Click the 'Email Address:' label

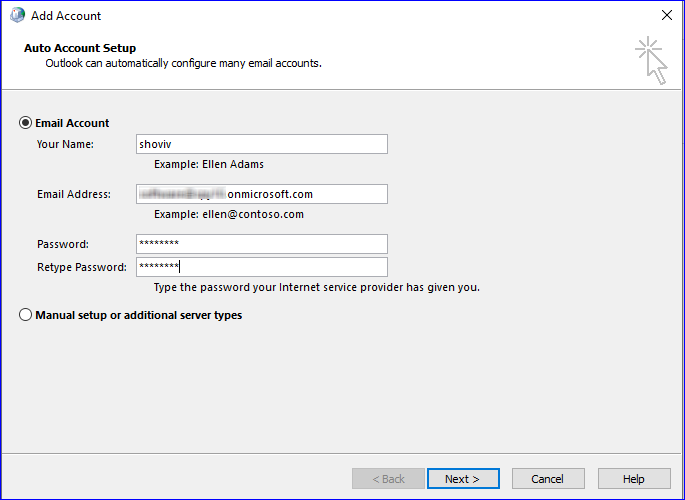[74, 194]
